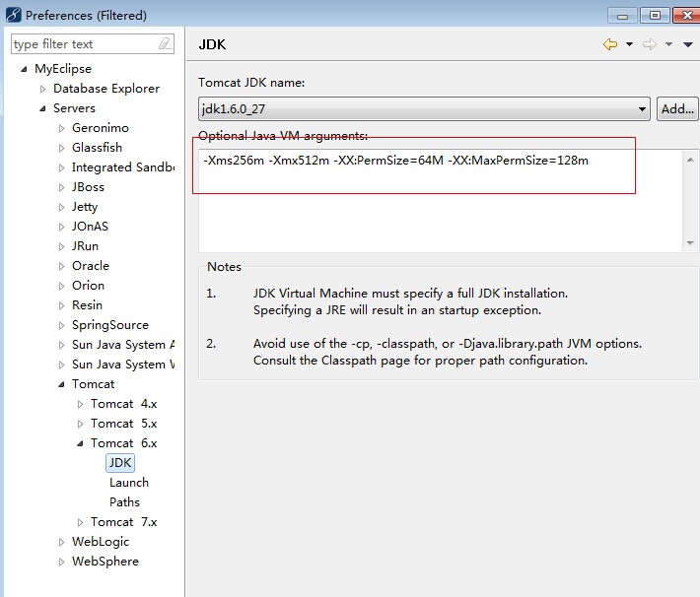Select the SpringSource server entry
Screen dimensions: 700x597
pos(110,325)
